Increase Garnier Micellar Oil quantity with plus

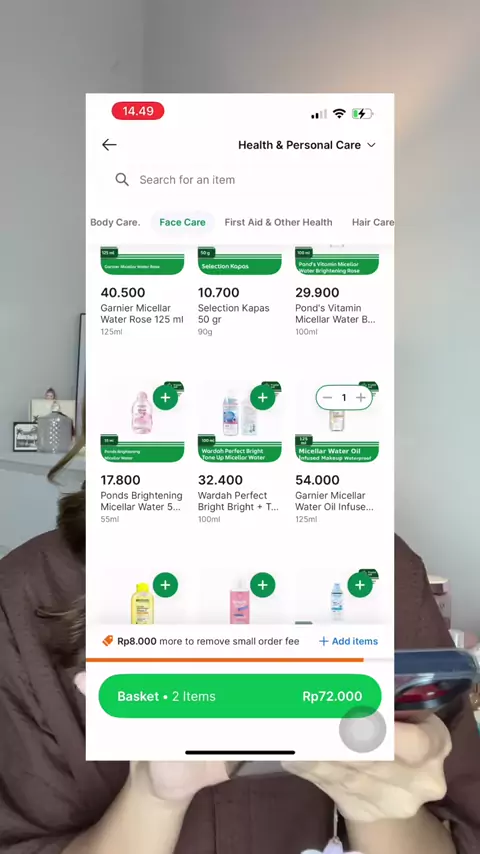coord(361,398)
